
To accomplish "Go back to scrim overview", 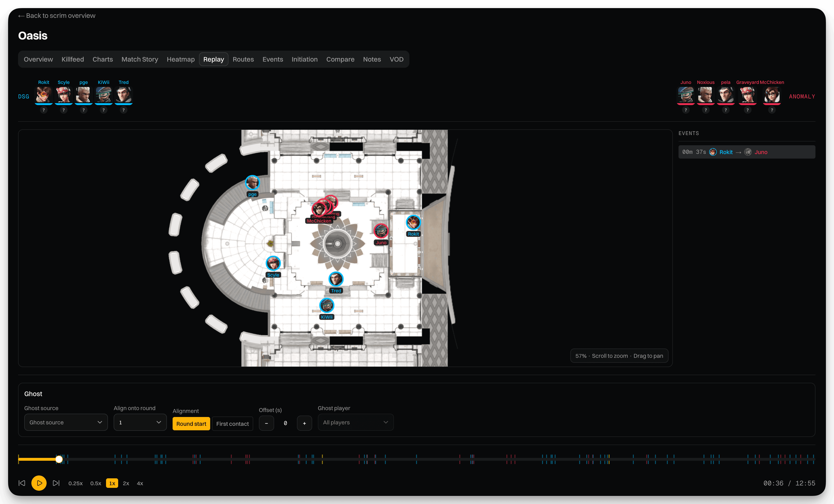I will tap(57, 15).
